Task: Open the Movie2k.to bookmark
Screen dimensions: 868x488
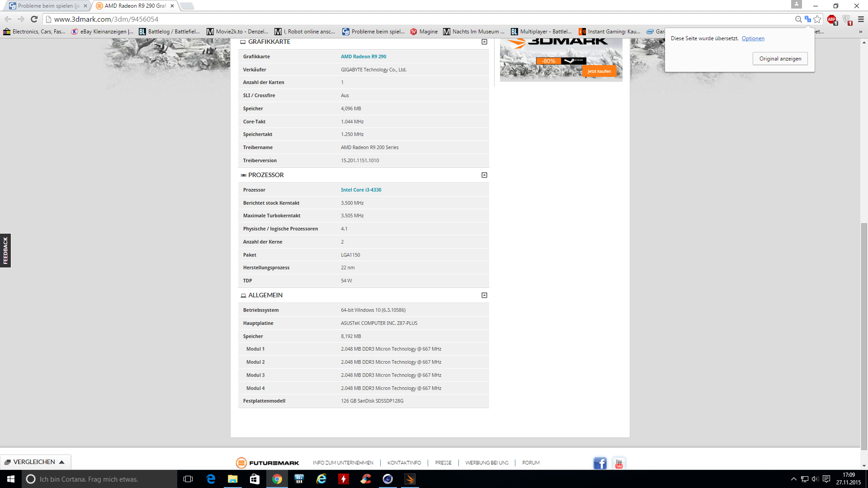Action: (x=237, y=32)
